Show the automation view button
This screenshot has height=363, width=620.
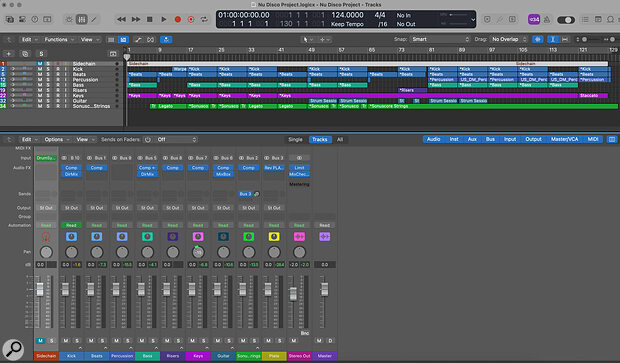138,40
